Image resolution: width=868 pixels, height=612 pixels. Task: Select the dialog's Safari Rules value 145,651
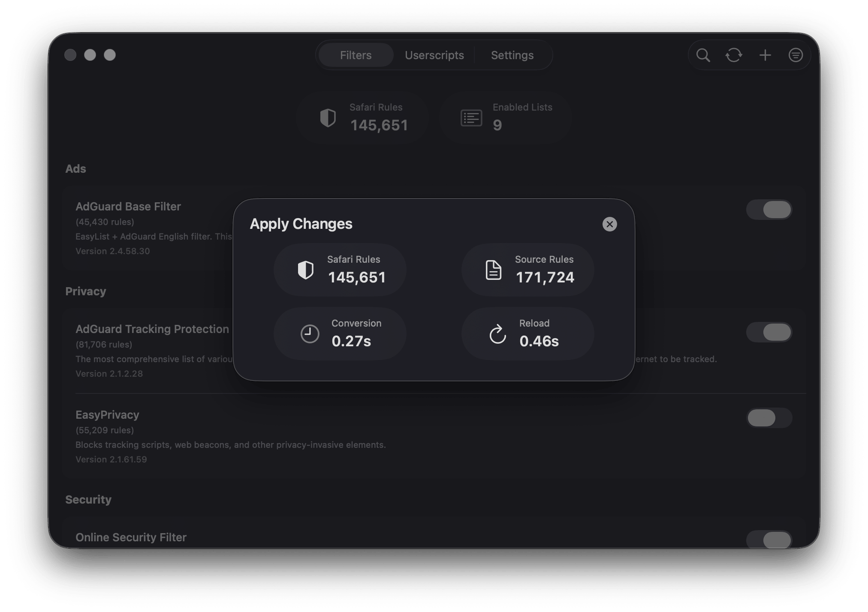357,278
